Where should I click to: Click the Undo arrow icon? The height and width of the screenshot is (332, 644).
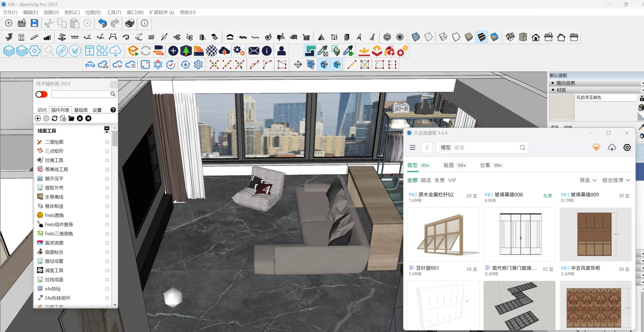(x=102, y=23)
